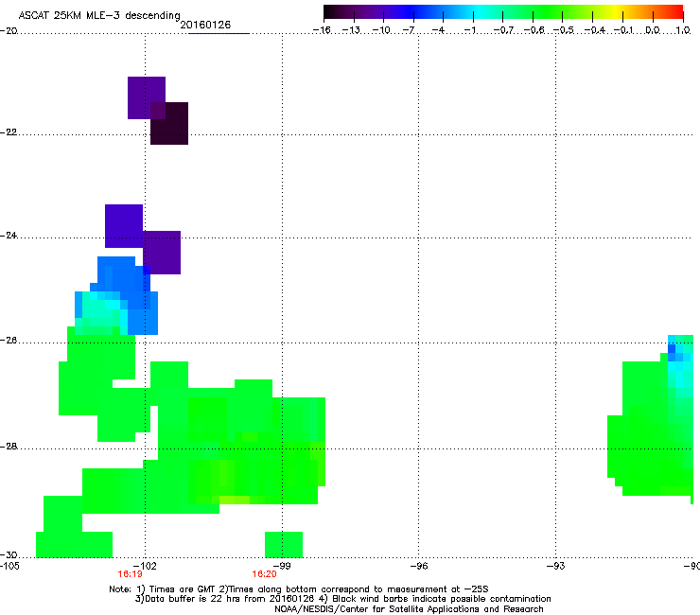Click the colorbar label -13

pos(351,30)
